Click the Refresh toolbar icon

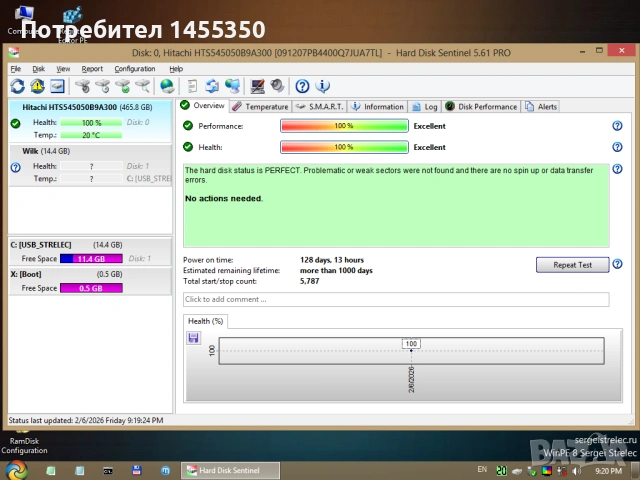[17, 86]
